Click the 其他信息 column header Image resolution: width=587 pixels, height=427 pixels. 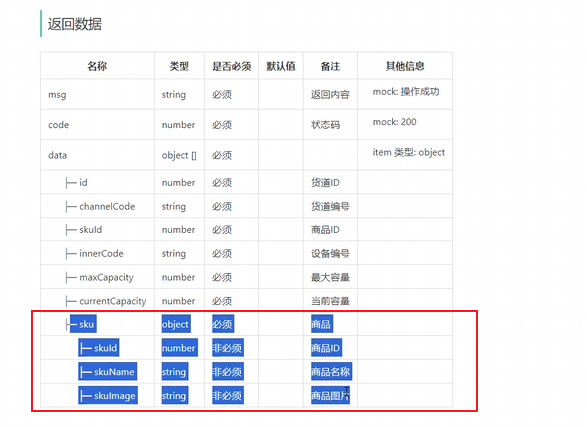click(x=405, y=66)
